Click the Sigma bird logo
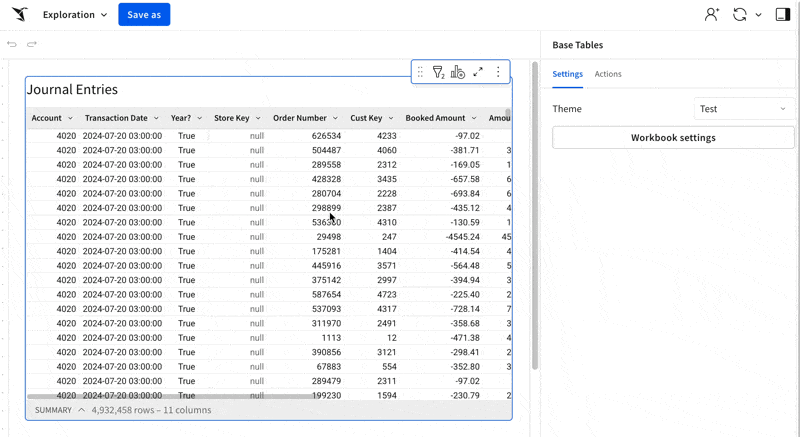This screenshot has height=437, width=800. coord(20,15)
